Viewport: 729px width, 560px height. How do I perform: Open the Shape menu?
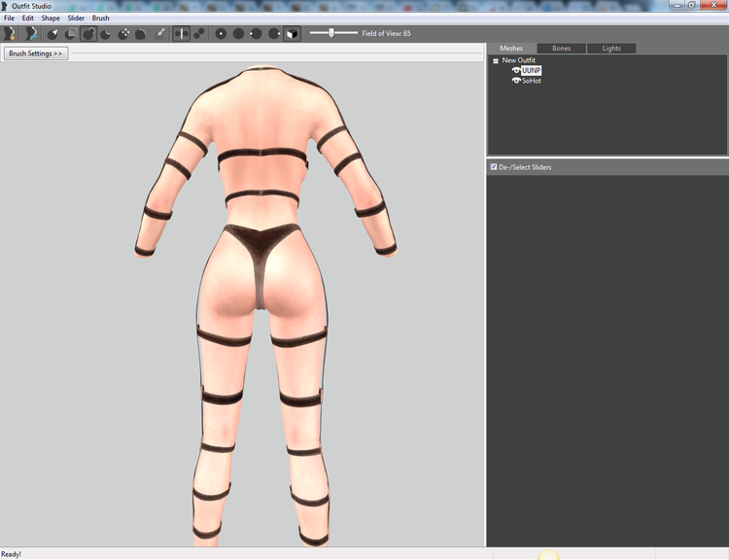click(x=51, y=18)
